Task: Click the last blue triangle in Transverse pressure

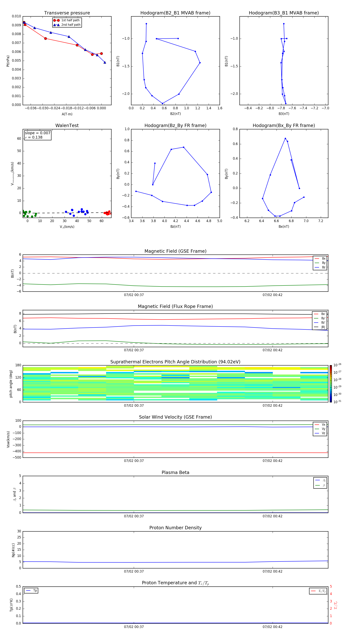Action: pyautogui.click(x=105, y=62)
